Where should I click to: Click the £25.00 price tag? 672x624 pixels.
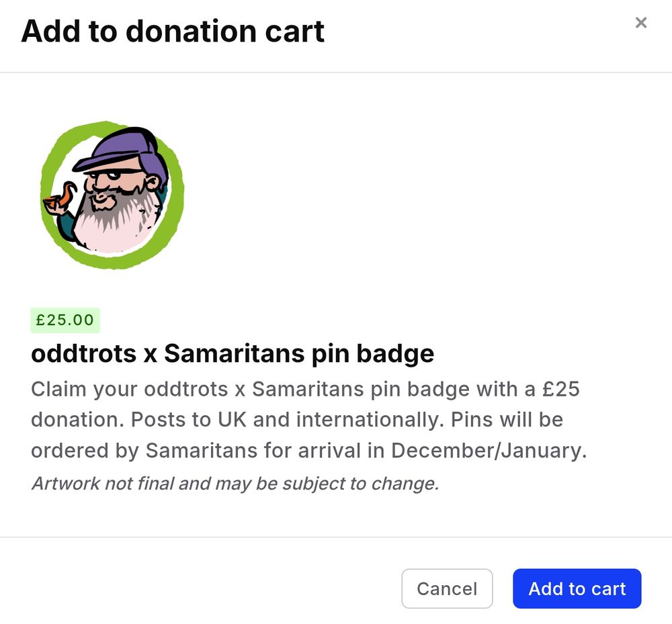coord(65,320)
